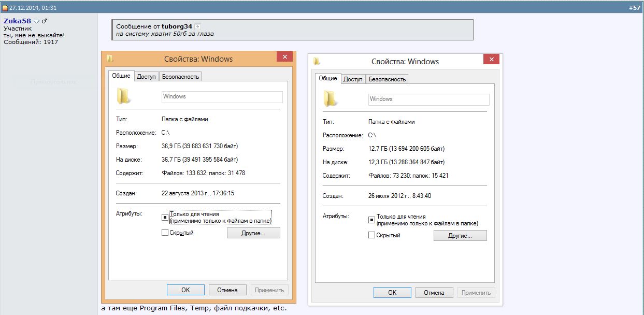Enable 'Скрытый' checkbox in the orange-bordered dialog
The image size is (644, 315).
pyautogui.click(x=165, y=233)
